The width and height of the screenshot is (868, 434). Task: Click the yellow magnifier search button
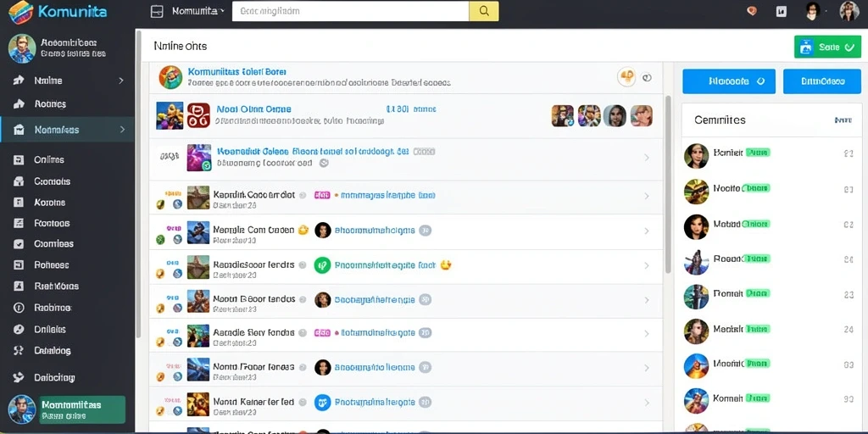click(x=484, y=11)
